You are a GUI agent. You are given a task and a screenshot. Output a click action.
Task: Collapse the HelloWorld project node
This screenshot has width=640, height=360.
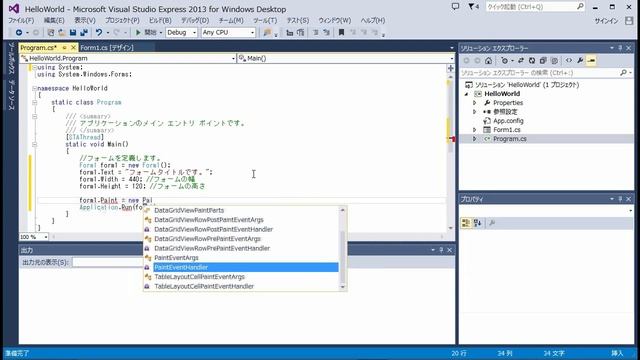click(x=467, y=94)
